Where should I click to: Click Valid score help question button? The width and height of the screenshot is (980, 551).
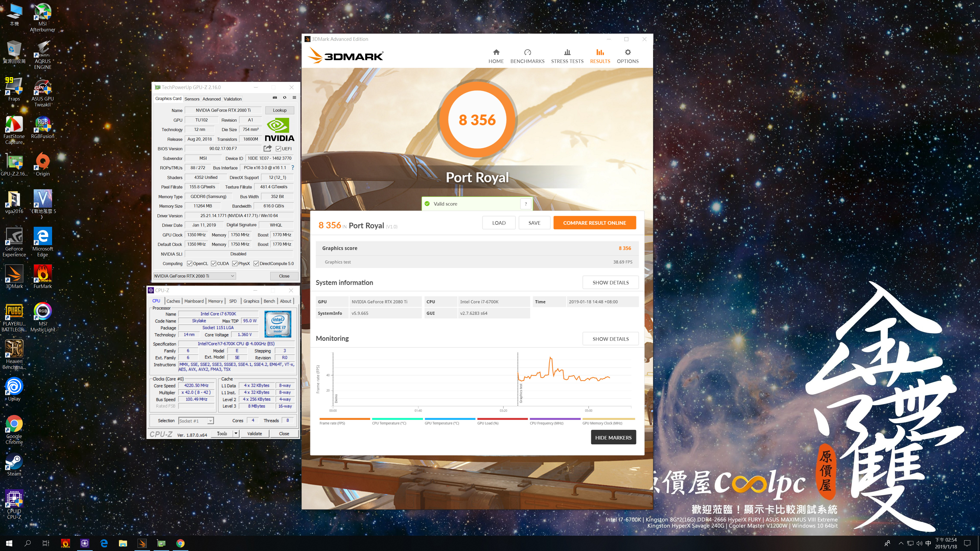526,204
